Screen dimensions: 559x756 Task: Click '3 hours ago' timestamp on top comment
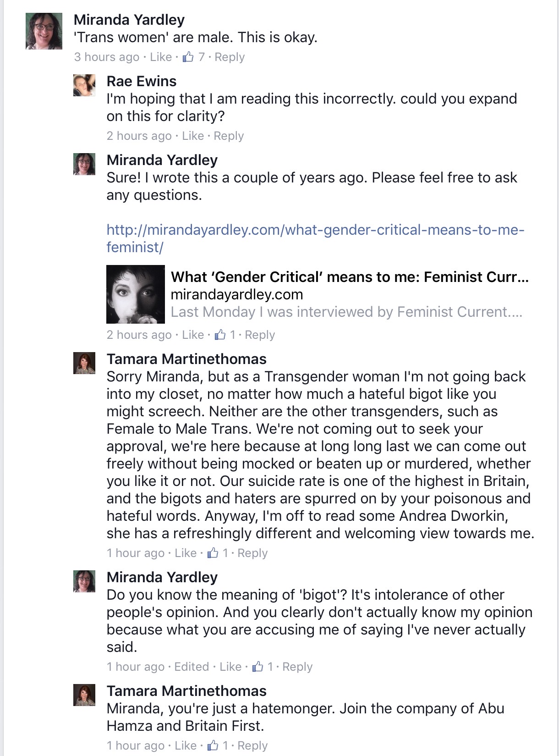(x=107, y=57)
